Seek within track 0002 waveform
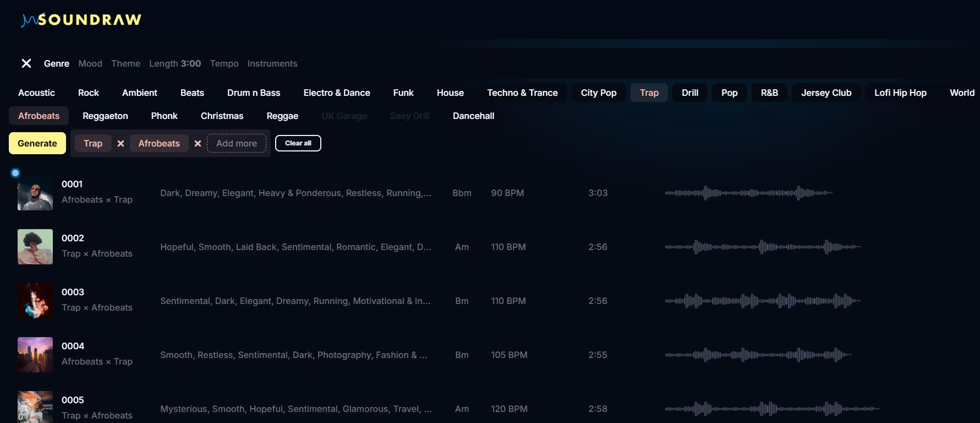Viewport: 980px width, 423px height. [x=763, y=247]
